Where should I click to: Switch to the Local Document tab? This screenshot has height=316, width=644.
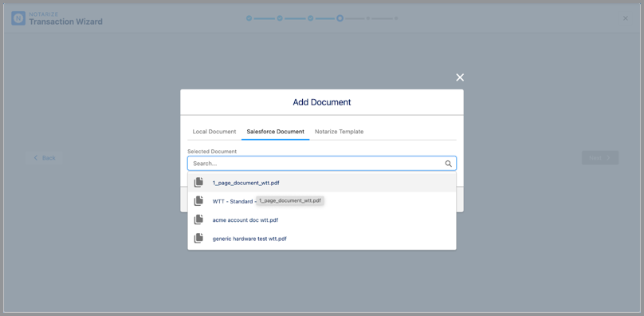point(214,132)
